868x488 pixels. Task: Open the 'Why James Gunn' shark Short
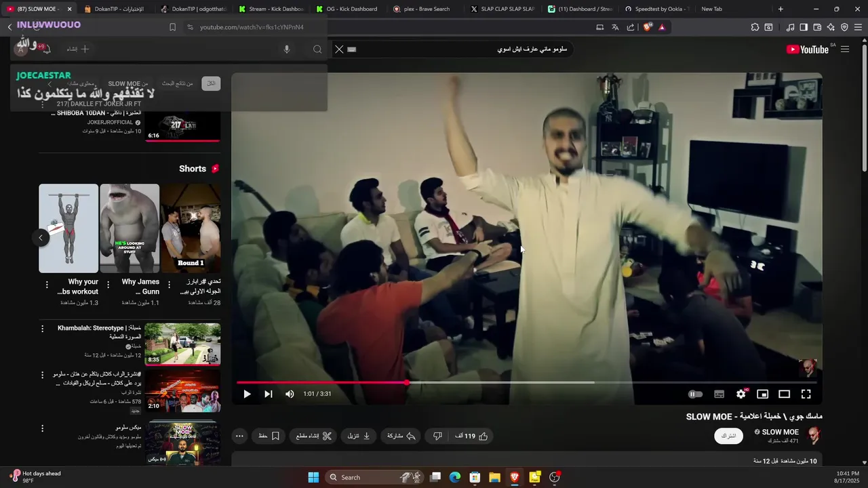(130, 228)
